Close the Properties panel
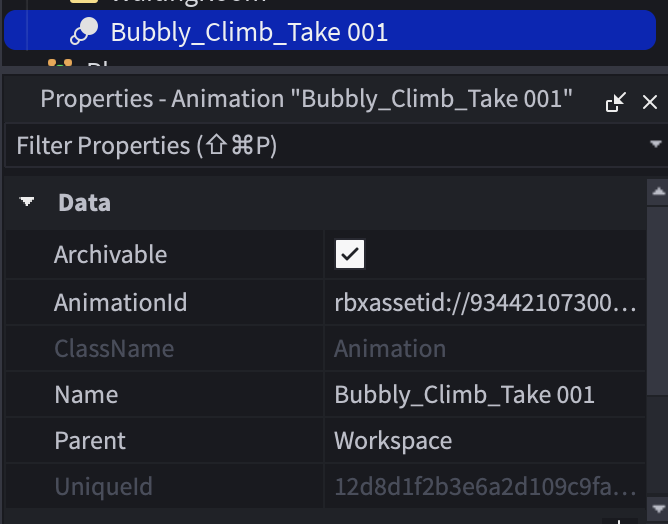 coord(650,102)
